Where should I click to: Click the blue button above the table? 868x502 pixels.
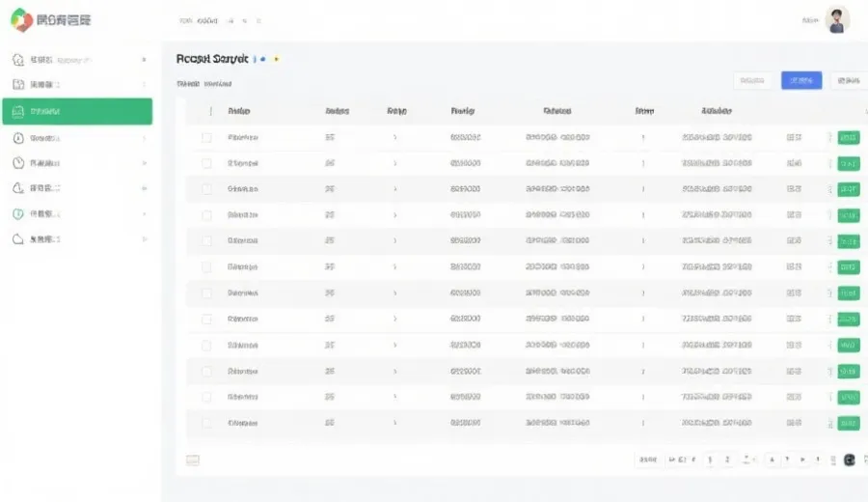[x=801, y=81]
